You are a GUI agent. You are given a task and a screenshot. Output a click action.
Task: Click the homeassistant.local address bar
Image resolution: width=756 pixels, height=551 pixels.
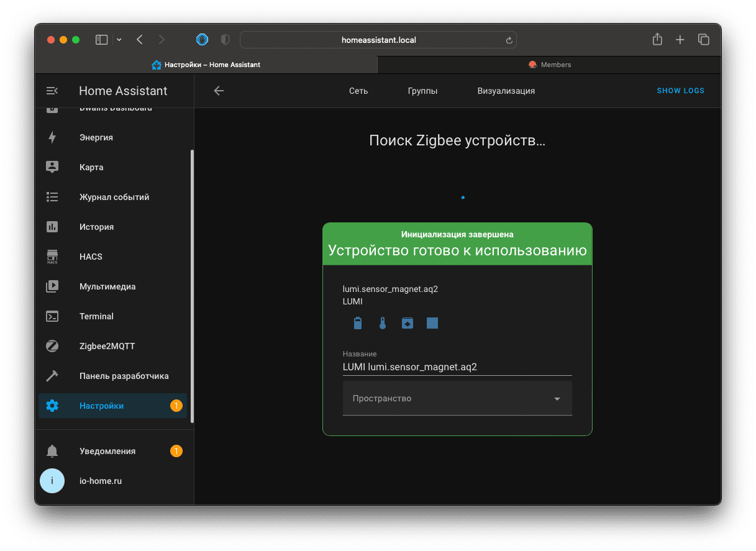(378, 40)
